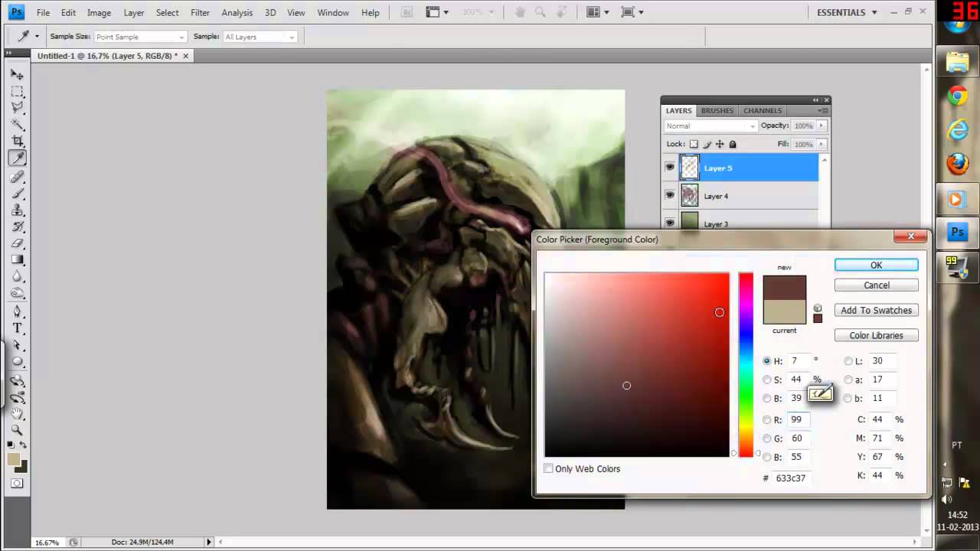This screenshot has height=551, width=980.
Task: Enable the Only Web Colors checkbox
Action: coord(548,468)
